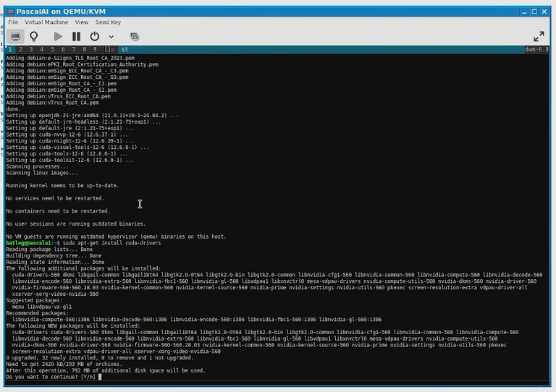Expand shutdown options dropdown arrow
Viewport: 556px width, 392px height.
point(111,36)
